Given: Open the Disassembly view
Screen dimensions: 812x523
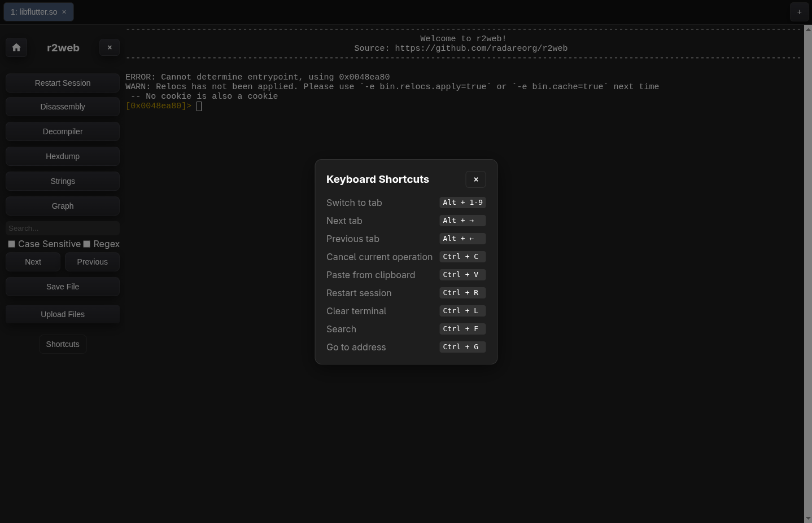Looking at the screenshot, I should [x=63, y=107].
